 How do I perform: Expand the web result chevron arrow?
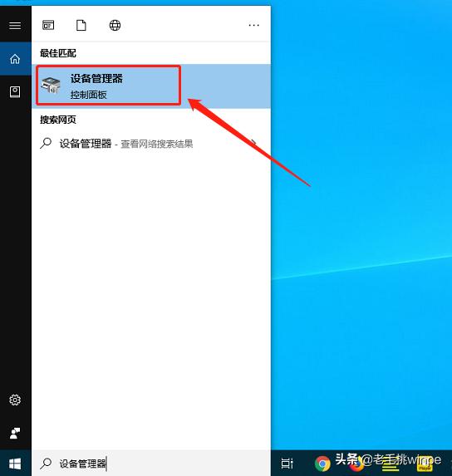click(253, 142)
